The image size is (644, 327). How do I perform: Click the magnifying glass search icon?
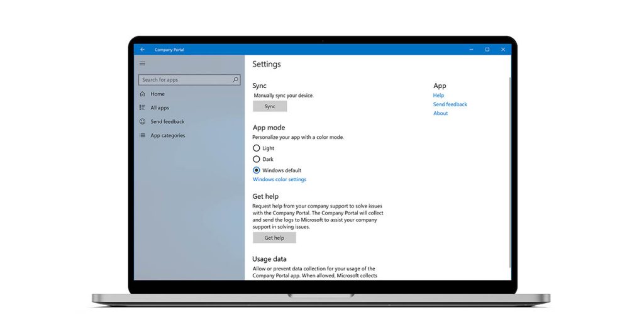(x=235, y=80)
